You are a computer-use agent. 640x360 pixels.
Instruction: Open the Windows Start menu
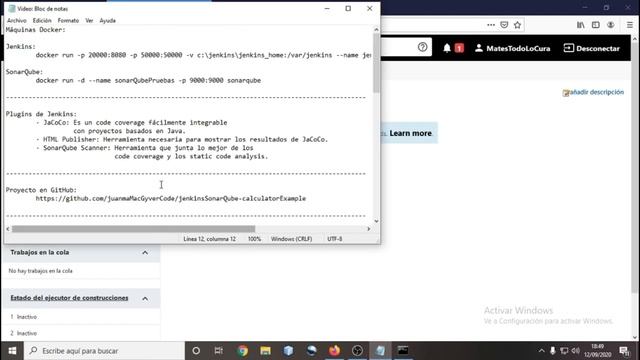[x=12, y=351]
